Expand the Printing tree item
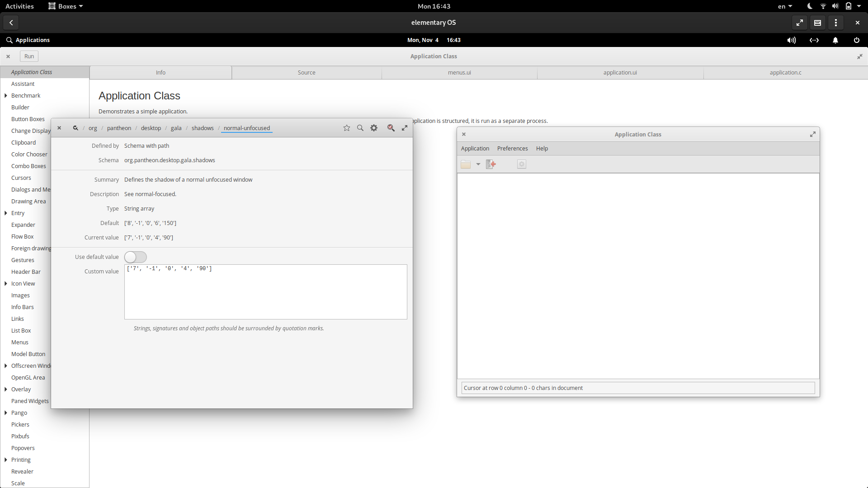Image resolution: width=868 pixels, height=488 pixels. [x=6, y=460]
